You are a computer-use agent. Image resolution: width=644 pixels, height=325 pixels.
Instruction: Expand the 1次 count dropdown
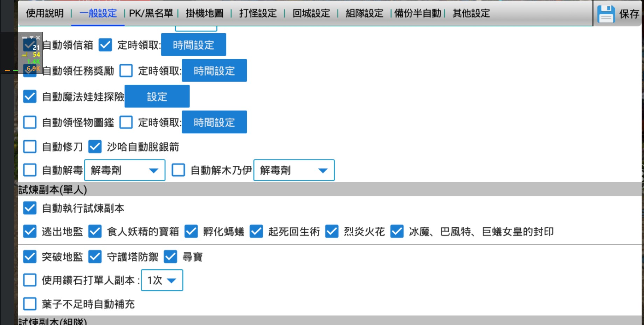(x=162, y=280)
